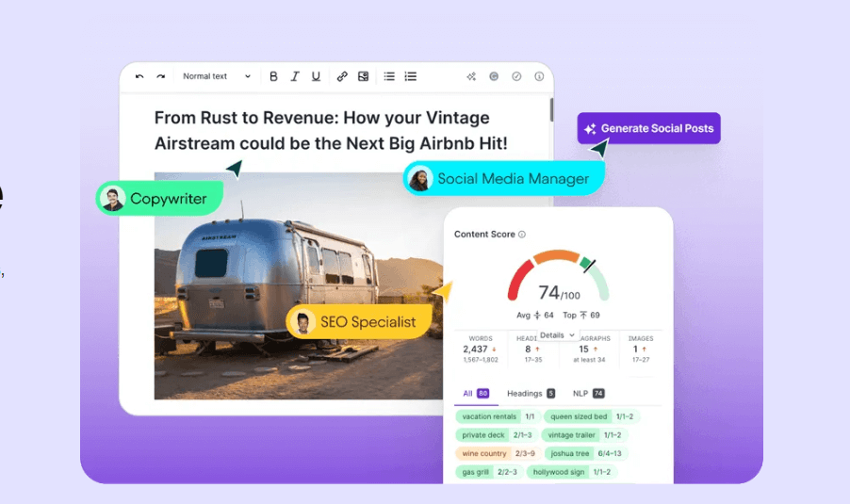Click the IMAGES count value 1
The height and width of the screenshot is (504, 850).
pos(635,350)
